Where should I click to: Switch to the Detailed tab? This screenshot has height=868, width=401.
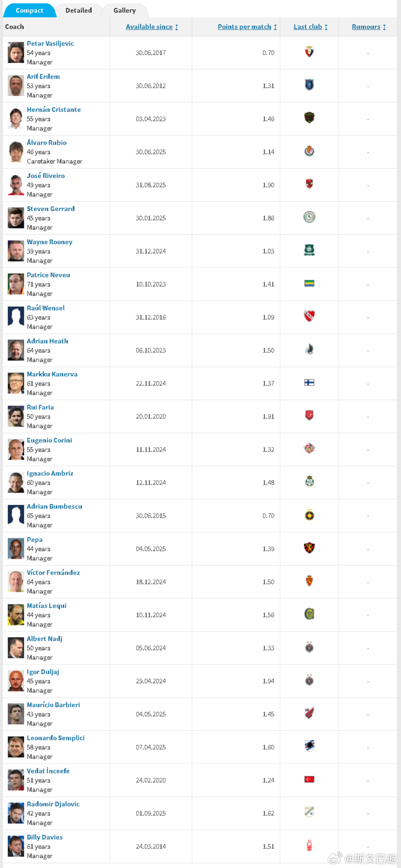coord(79,10)
